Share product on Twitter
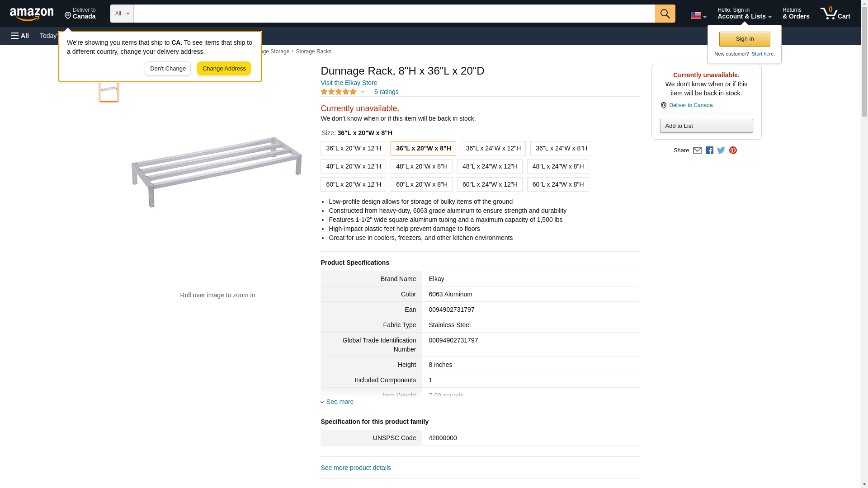The image size is (868, 488). click(721, 150)
